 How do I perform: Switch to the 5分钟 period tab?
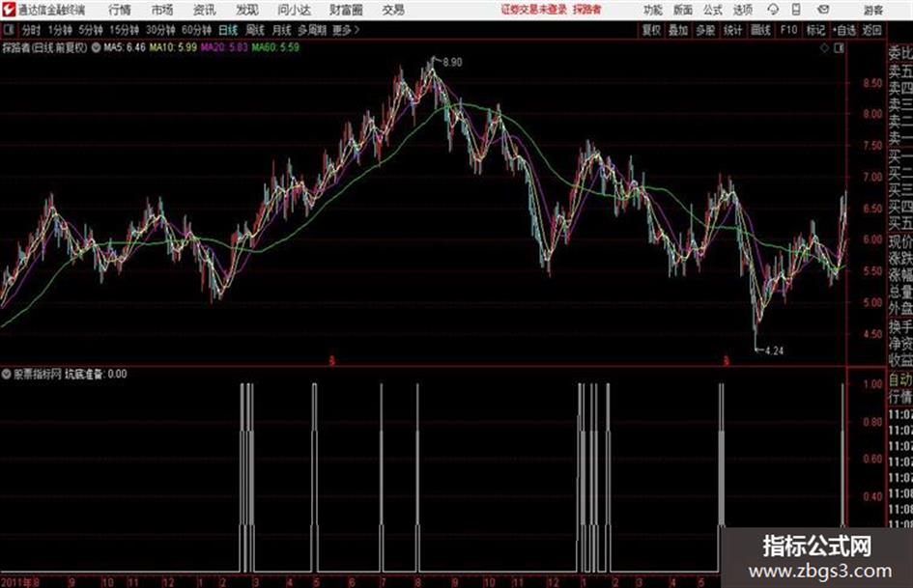[90, 30]
